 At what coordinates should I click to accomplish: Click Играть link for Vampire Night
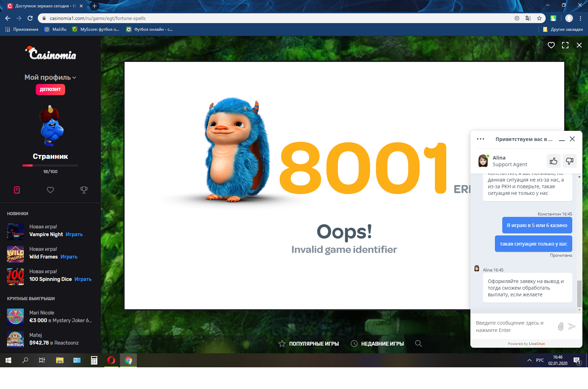(74, 234)
